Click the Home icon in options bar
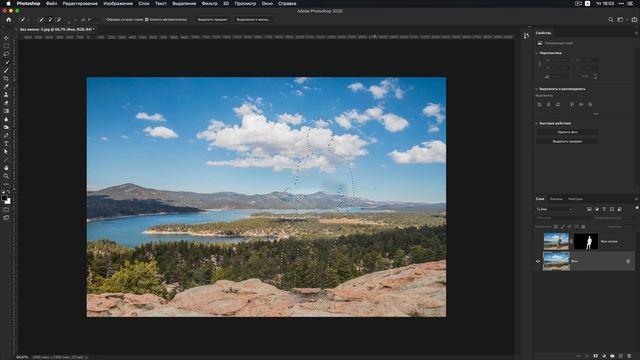The image size is (640, 360). point(9,20)
